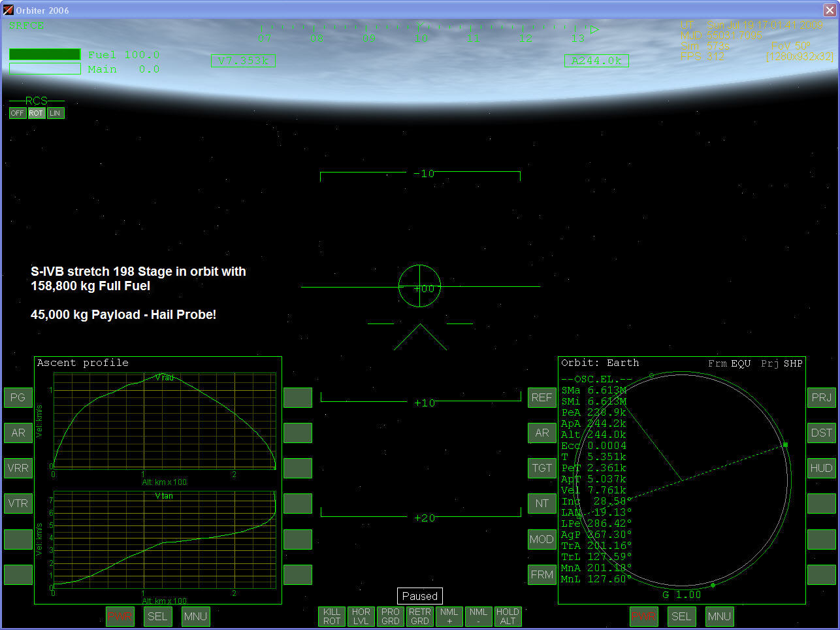Click the Vel 7.761k value

click(x=594, y=490)
